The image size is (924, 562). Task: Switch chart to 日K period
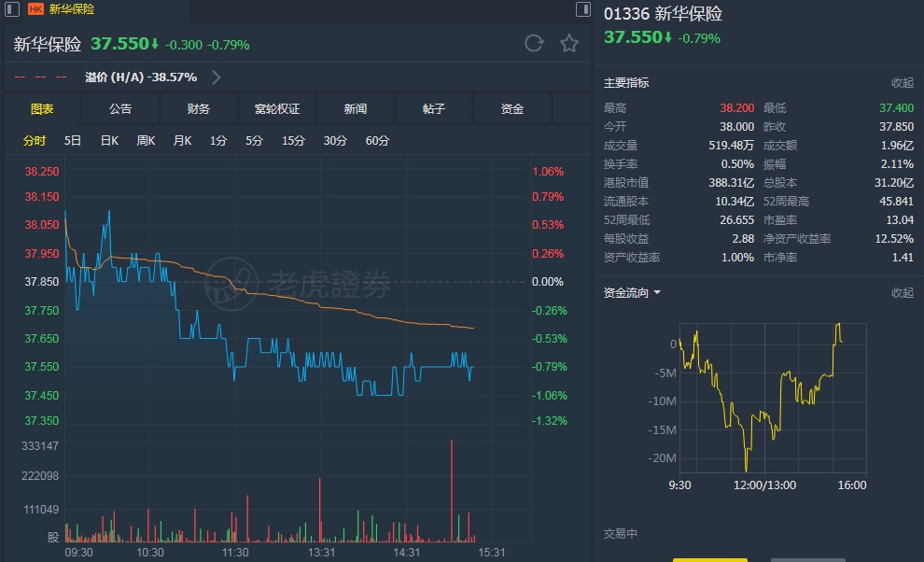(x=109, y=141)
